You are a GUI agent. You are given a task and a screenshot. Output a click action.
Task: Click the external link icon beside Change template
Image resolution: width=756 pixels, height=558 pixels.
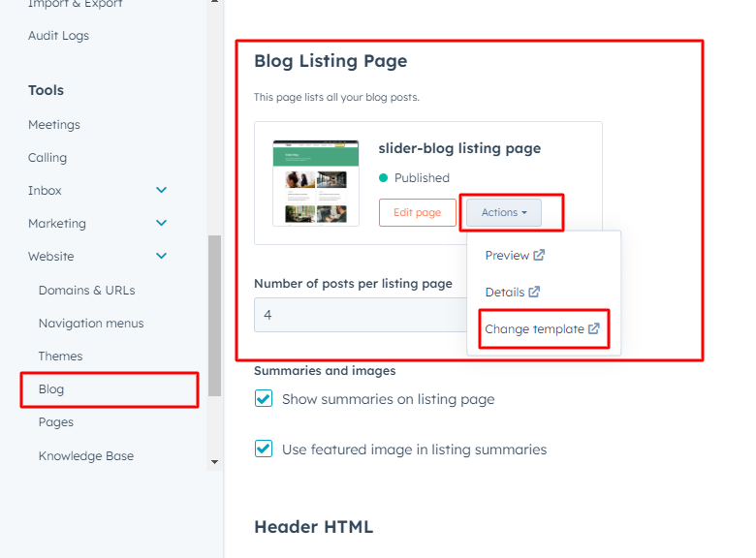[594, 329]
